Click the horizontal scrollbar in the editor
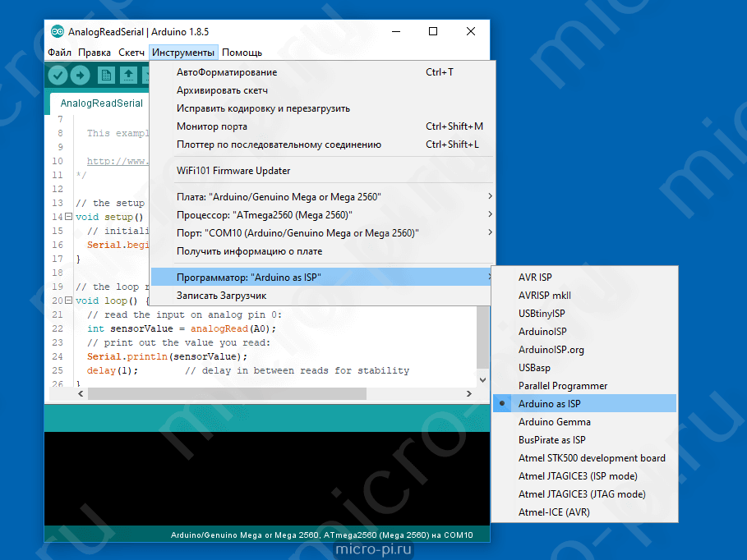The width and height of the screenshot is (747, 560). [x=247, y=394]
